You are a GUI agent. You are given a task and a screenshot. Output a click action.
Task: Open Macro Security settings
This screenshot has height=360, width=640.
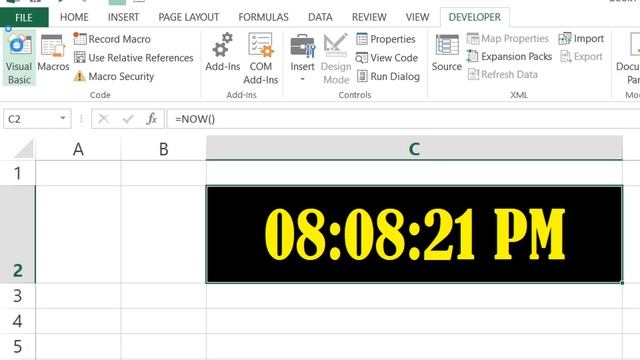coord(114,76)
